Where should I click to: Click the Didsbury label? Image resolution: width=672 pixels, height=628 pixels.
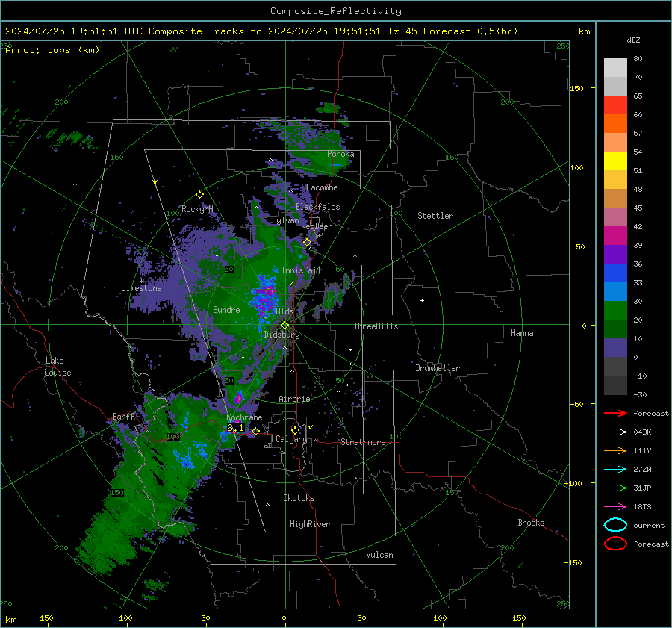point(281,335)
